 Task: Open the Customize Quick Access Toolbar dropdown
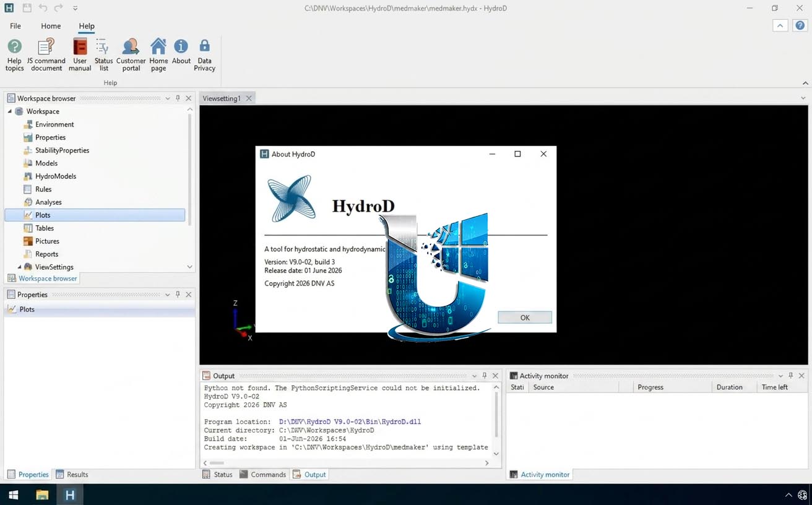pos(75,8)
